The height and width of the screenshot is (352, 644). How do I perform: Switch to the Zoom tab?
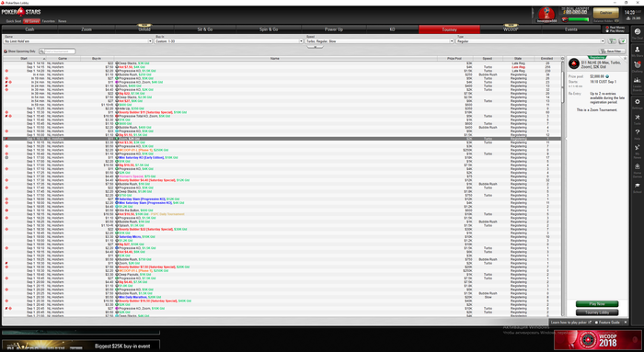click(x=86, y=29)
